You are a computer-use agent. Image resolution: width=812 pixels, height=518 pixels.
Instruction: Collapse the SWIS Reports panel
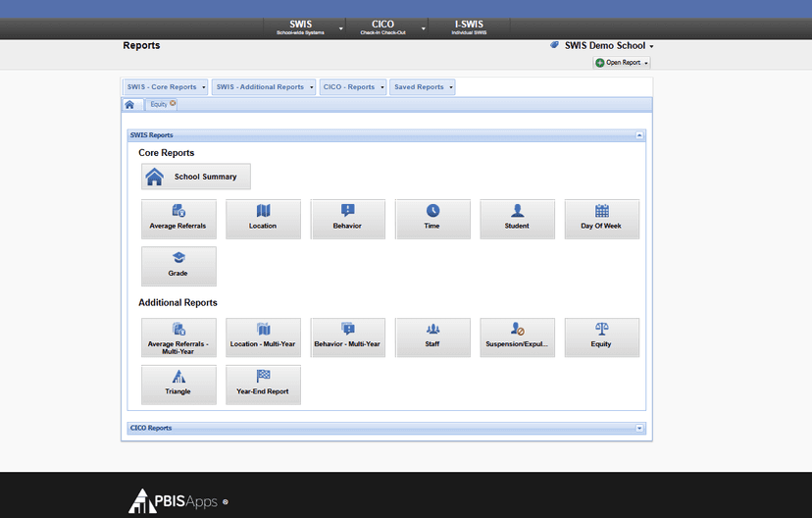[639, 135]
